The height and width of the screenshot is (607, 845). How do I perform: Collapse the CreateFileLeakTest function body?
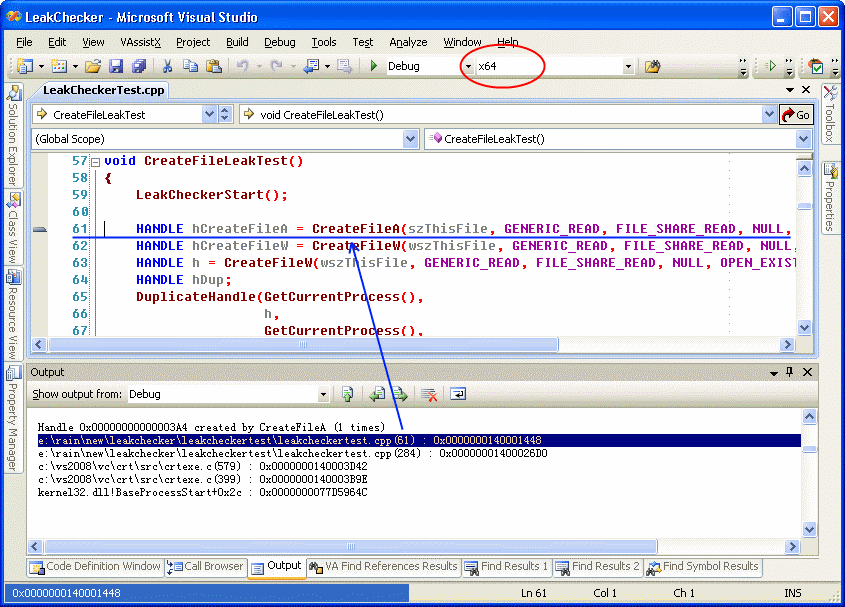(x=93, y=161)
